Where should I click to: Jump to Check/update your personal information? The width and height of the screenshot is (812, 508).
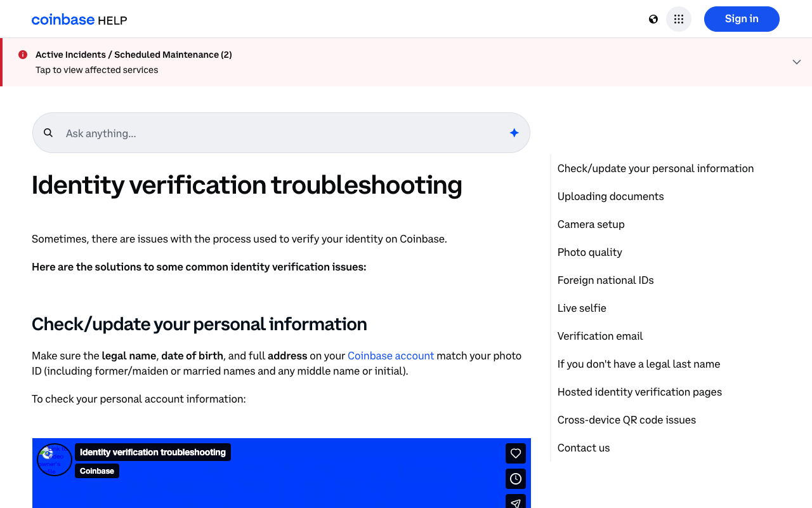tap(655, 168)
